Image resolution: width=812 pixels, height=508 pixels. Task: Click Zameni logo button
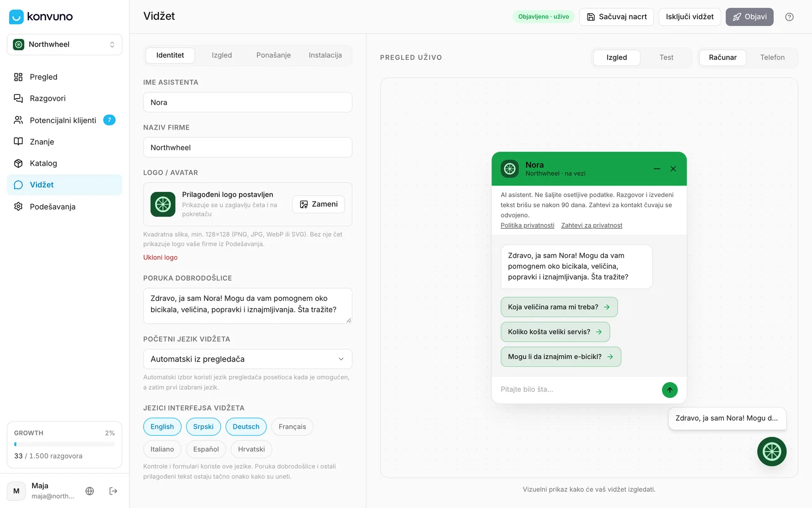click(319, 204)
